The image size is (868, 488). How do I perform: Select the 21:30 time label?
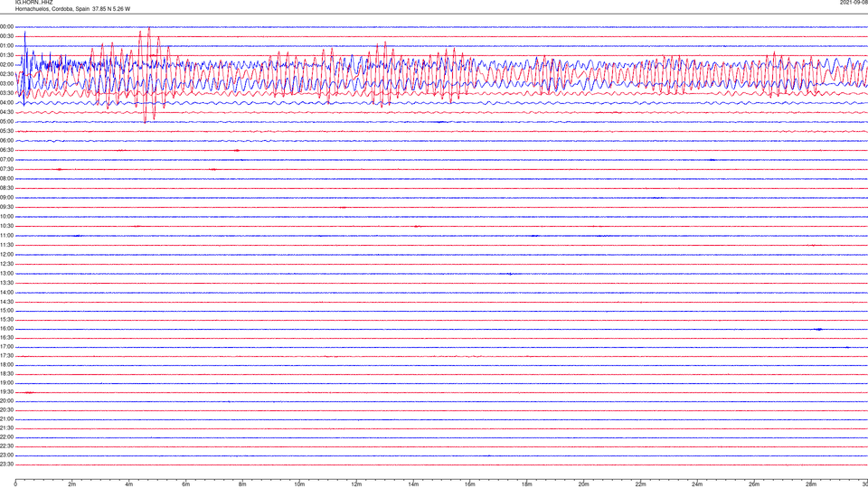point(6,428)
